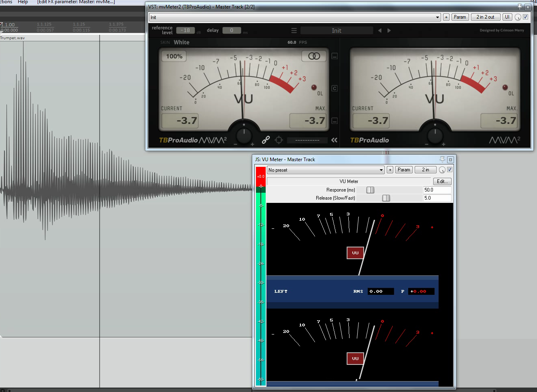Click the stereo mode overlapping-circles icon
537x392 pixels.
click(314, 56)
